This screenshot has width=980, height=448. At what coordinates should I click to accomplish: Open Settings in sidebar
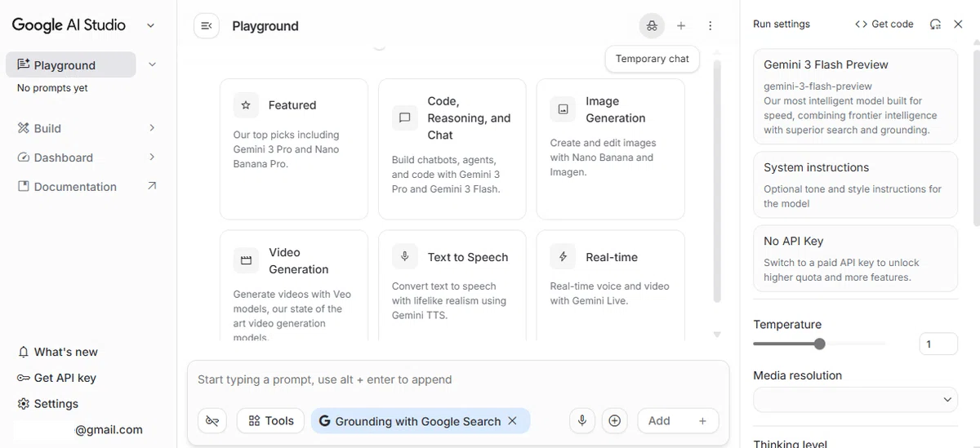click(x=48, y=404)
